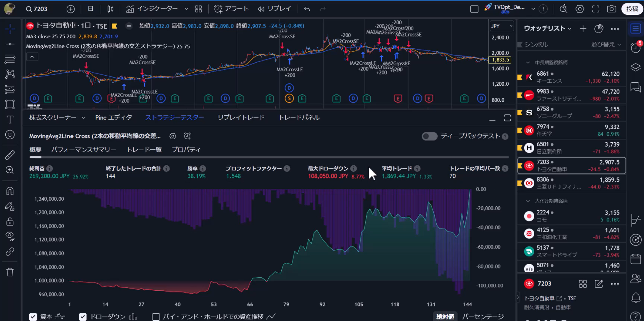The width and height of the screenshot is (644, 321).
Task: Toggle lock all drawings
Action: [10, 222]
